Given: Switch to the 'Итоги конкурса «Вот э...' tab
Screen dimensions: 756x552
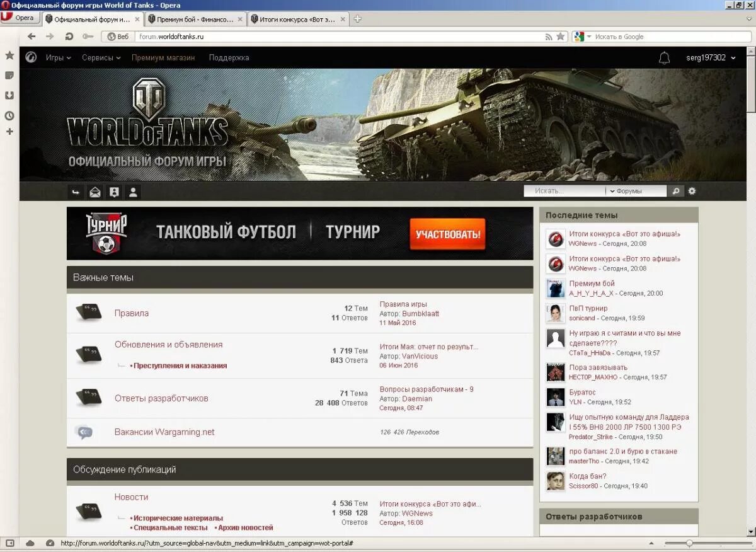Looking at the screenshot, I should coord(299,20).
